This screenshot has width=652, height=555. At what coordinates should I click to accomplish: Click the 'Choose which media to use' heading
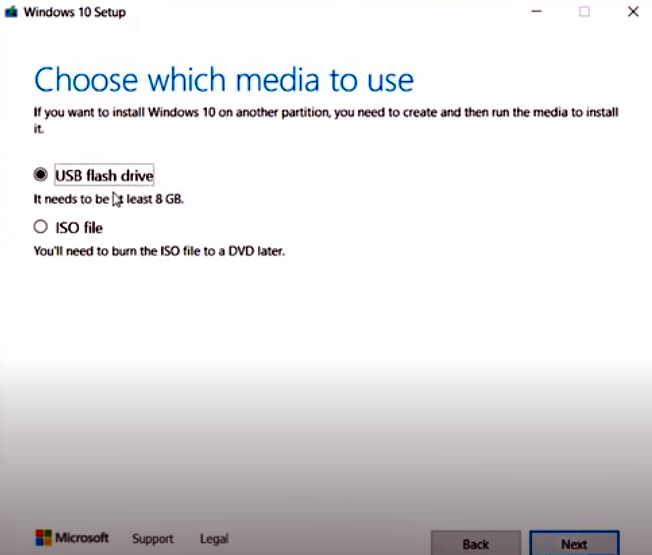click(224, 80)
